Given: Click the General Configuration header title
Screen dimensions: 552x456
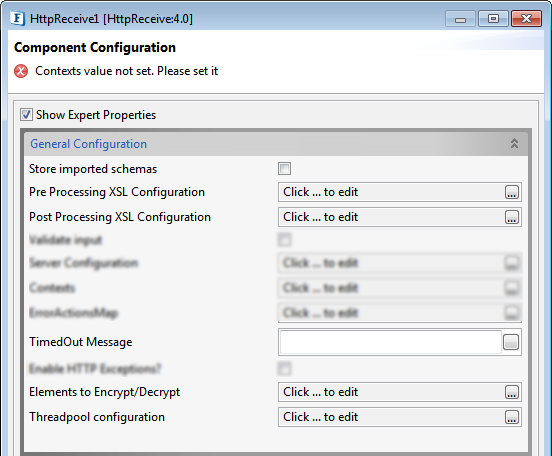Looking at the screenshot, I should (88, 144).
